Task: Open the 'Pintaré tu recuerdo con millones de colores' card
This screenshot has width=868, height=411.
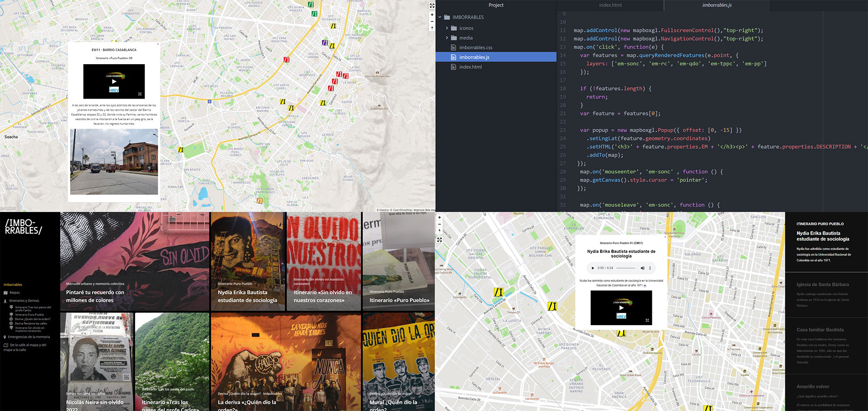Action: (135, 261)
